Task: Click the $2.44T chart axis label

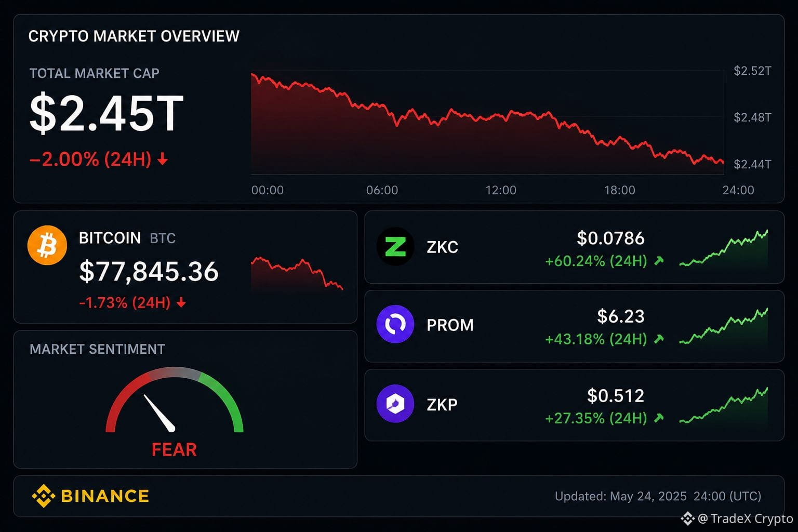Action: tap(752, 164)
